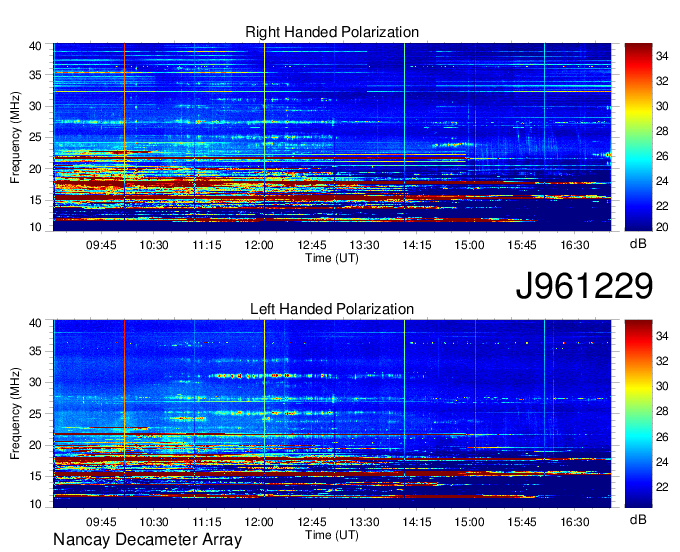Click the left-handed polarization colorbar
The width and height of the screenshot is (680, 552).
tap(638, 413)
